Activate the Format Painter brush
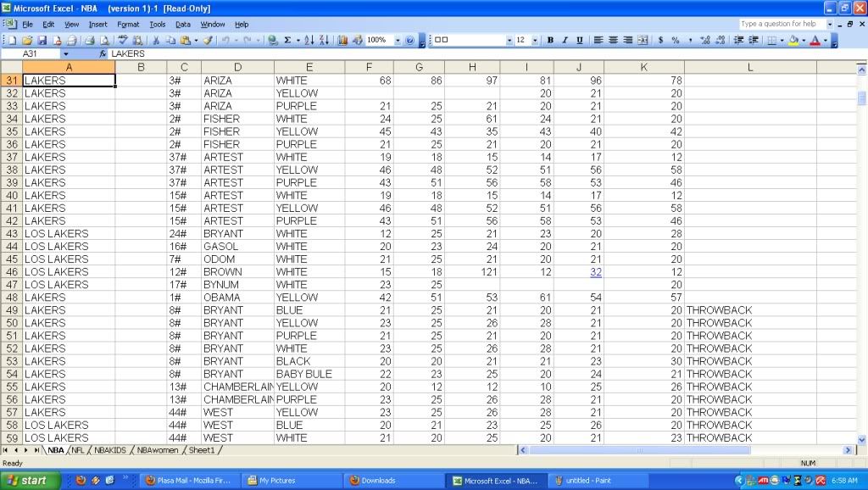 tap(208, 41)
